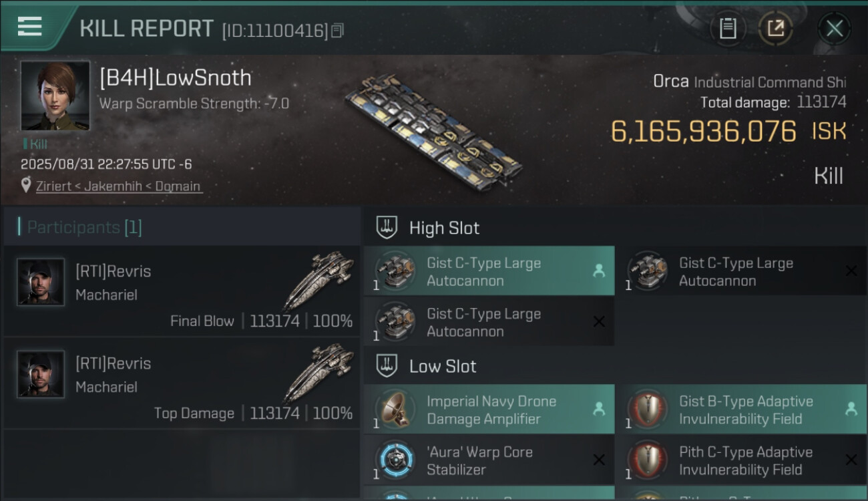868x501 pixels.
Task: Open the LowSnoth character portrait
Action: point(55,96)
